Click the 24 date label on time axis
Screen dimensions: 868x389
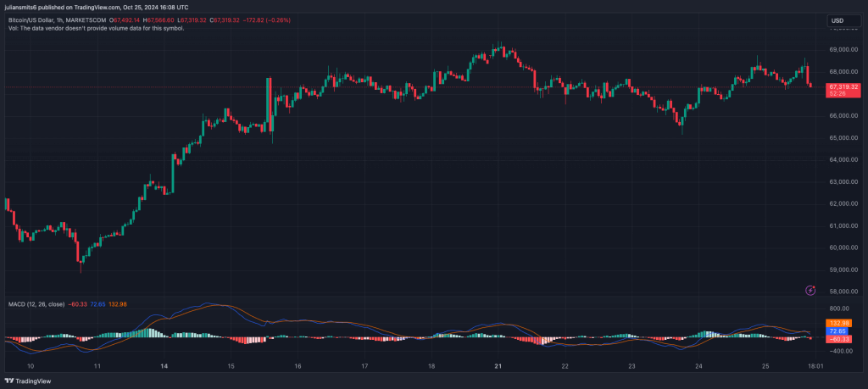tap(698, 366)
